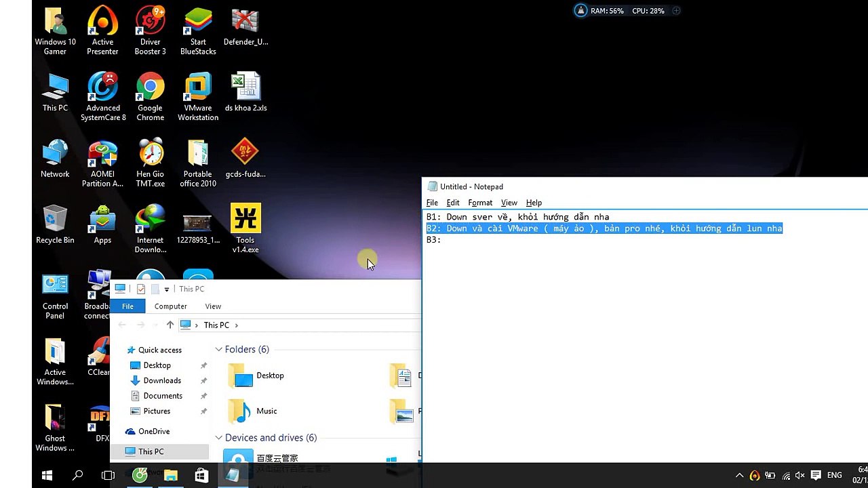This screenshot has height=488, width=868.
Task: Collapse the Devices and drives (6) group
Action: pyautogui.click(x=219, y=438)
